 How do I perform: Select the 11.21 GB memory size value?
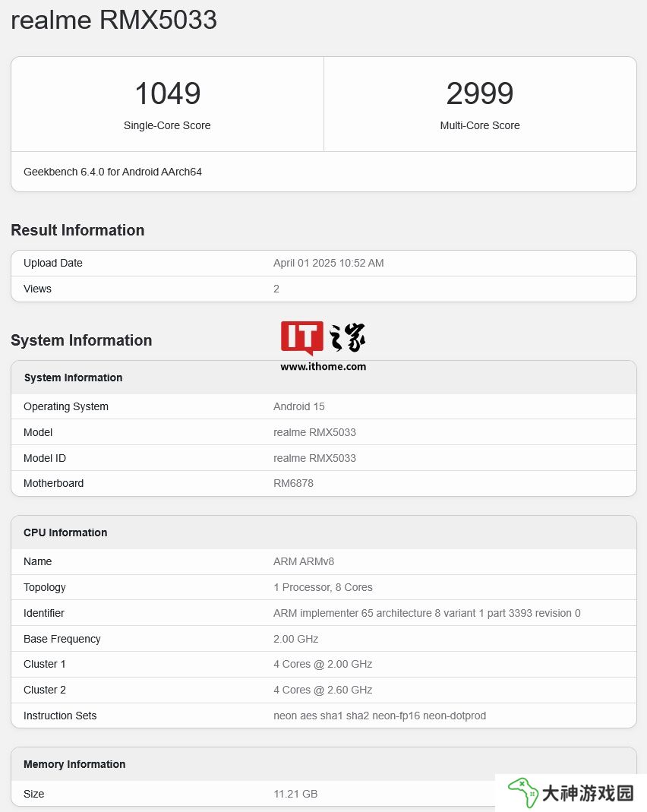[295, 794]
